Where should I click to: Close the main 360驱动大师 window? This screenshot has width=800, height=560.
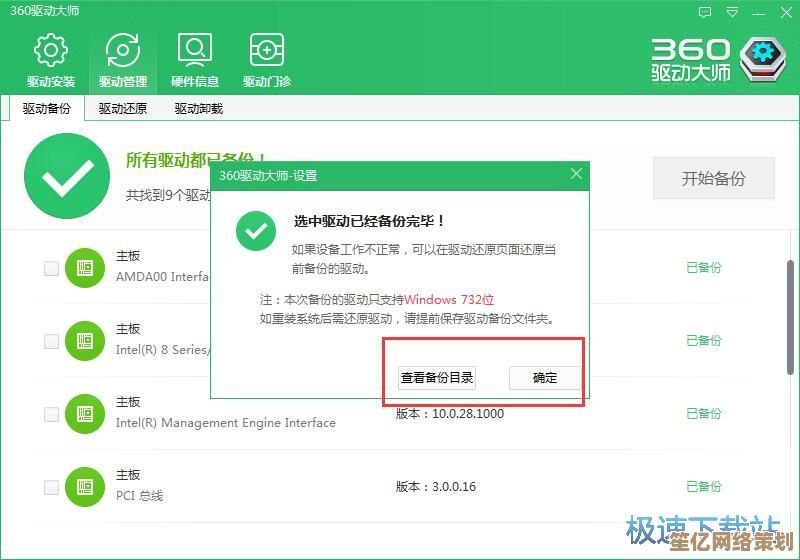[x=786, y=13]
